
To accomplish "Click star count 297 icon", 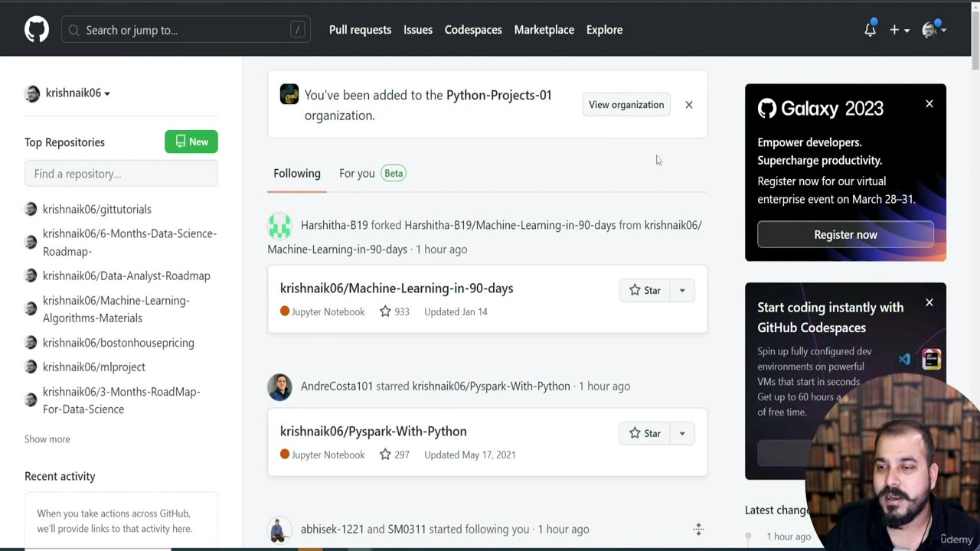I will (x=385, y=455).
